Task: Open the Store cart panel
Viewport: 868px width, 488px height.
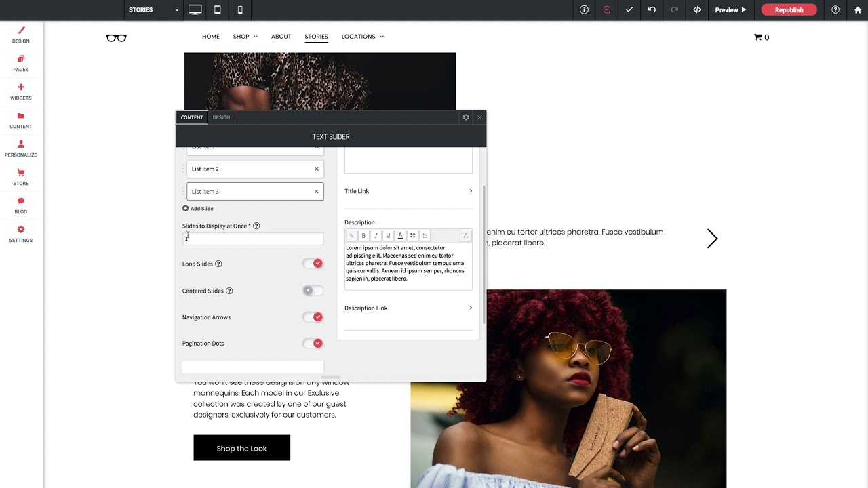Action: 21,177
